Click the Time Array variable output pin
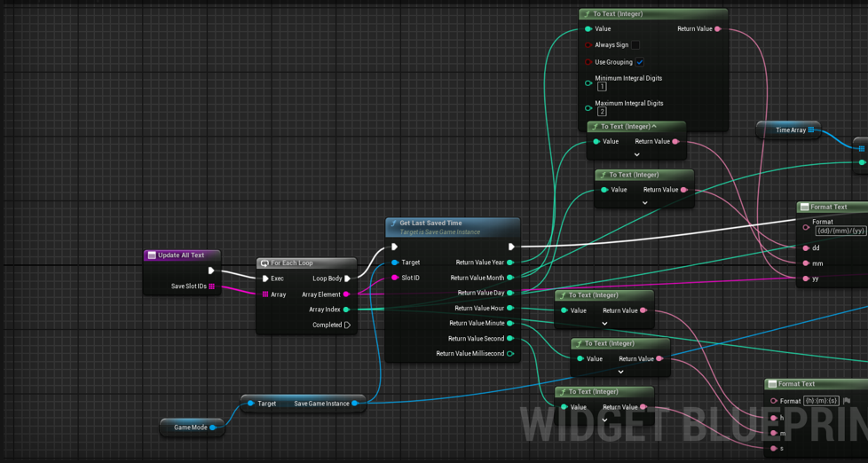This screenshot has height=463, width=868. (x=810, y=130)
